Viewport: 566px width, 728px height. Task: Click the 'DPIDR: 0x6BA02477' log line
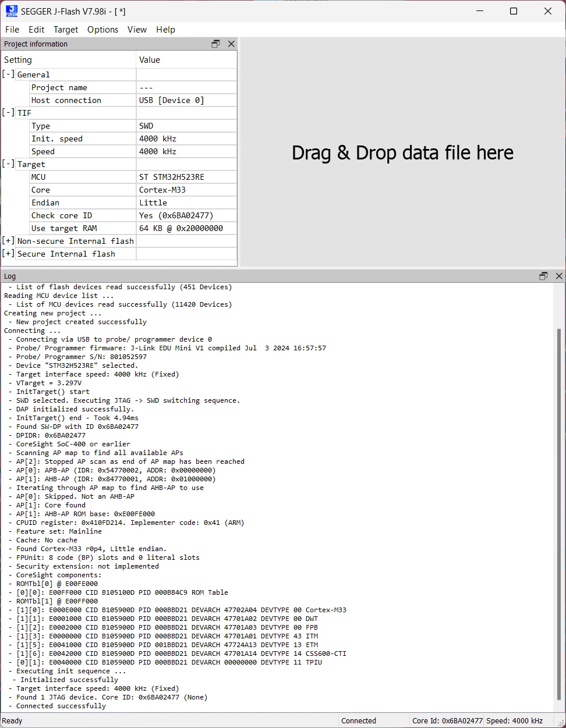tap(47, 435)
